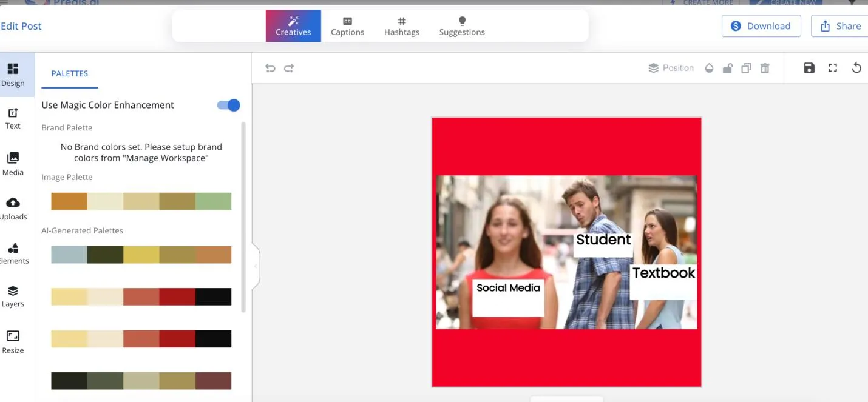
Task: Switch to the Suggestions tab
Action: click(x=462, y=26)
